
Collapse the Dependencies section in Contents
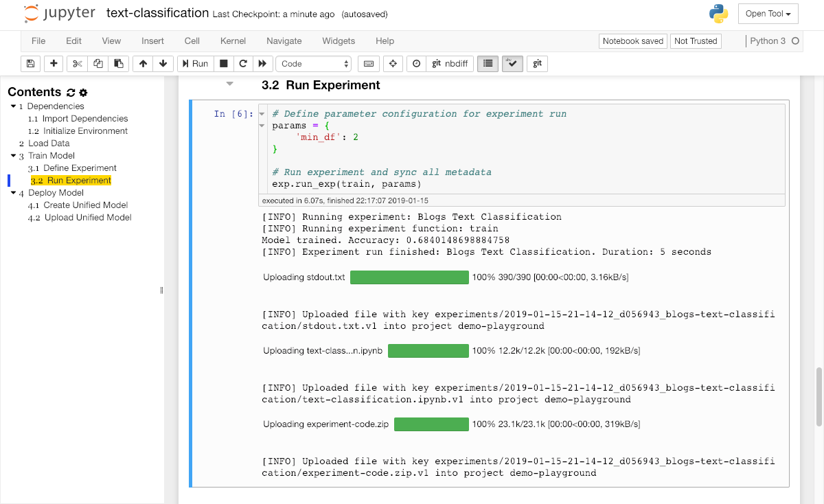pos(13,106)
